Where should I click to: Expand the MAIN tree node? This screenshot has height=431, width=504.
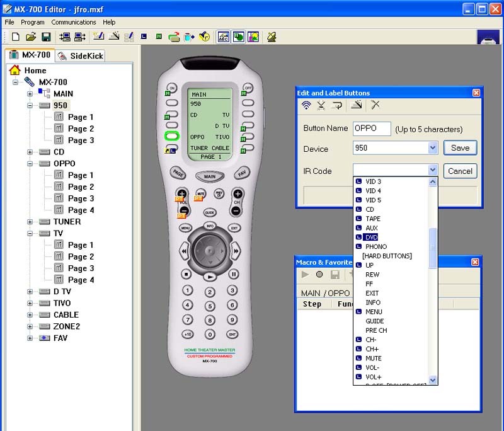[30, 94]
